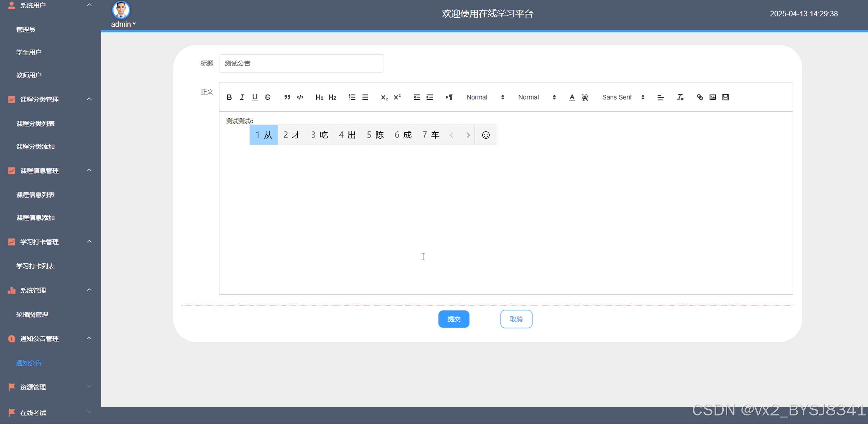Clear text formatting with Tx icon
Image resolution: width=868 pixels, height=424 pixels.
click(x=680, y=97)
